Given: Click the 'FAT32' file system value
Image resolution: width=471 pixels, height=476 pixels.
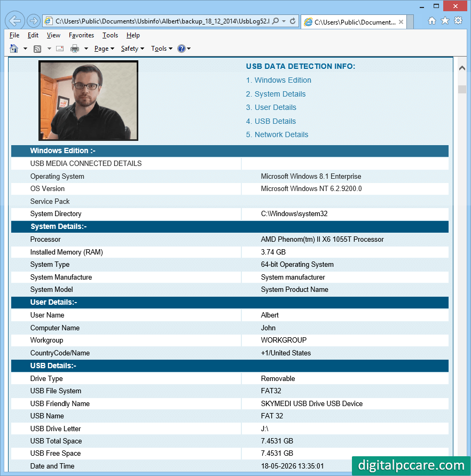Looking at the screenshot, I should (271, 391).
